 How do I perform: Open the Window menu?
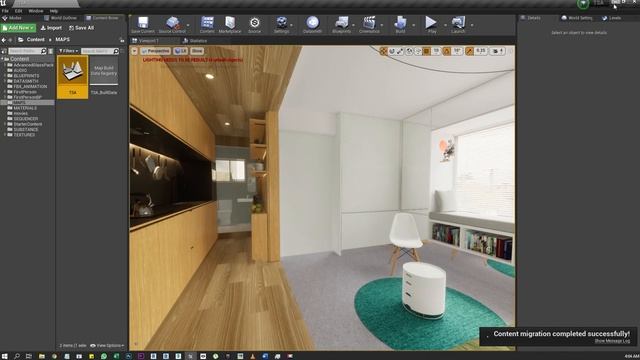point(36,11)
